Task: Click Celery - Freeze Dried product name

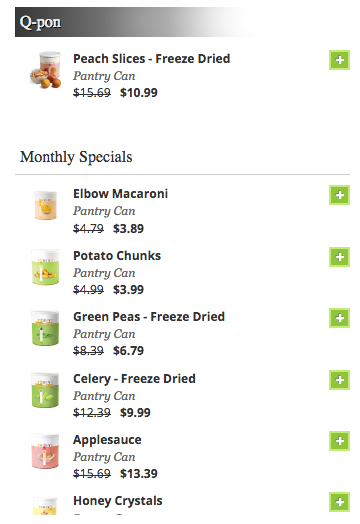Action: pos(134,379)
